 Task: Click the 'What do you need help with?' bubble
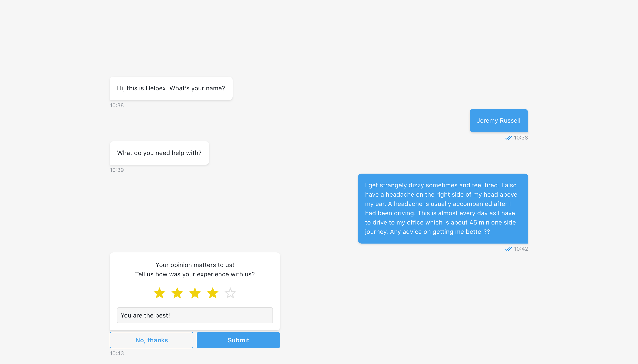(159, 153)
